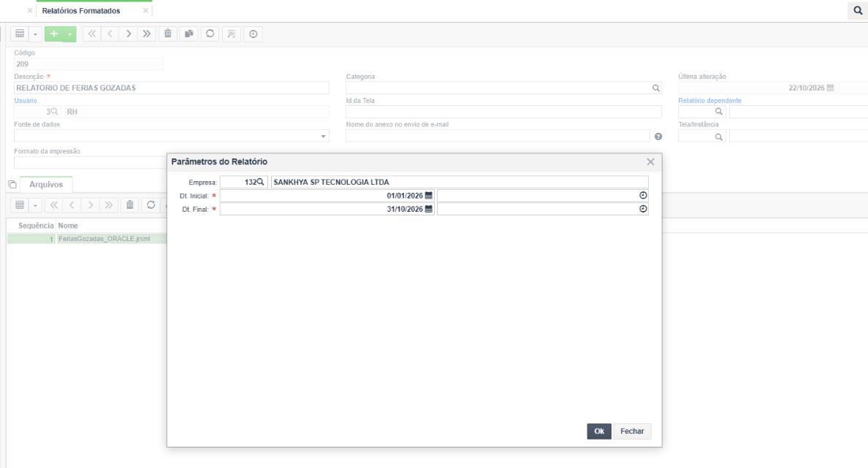The height and width of the screenshot is (468, 868).
Task: Open the Tela/Instância lookup magnifier
Action: pos(718,137)
